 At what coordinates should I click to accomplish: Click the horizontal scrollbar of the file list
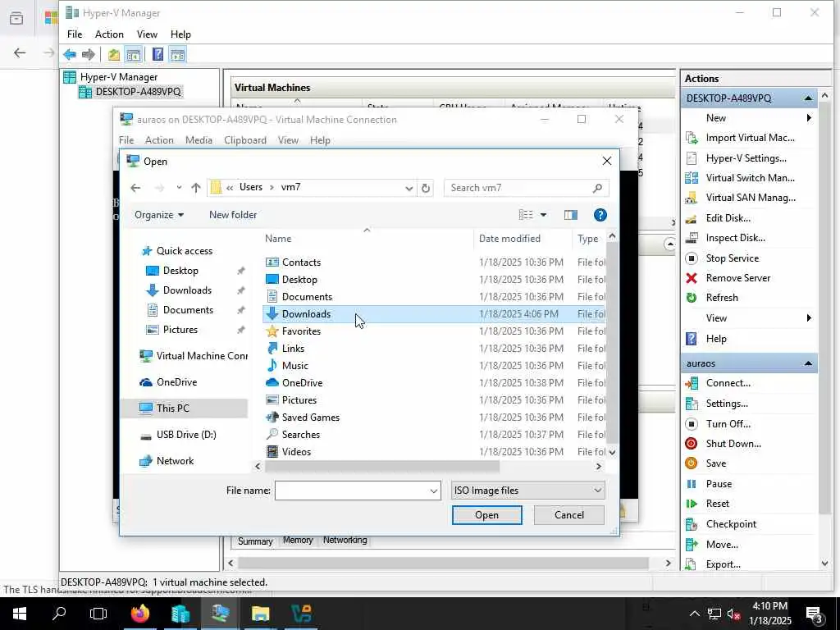(382, 466)
